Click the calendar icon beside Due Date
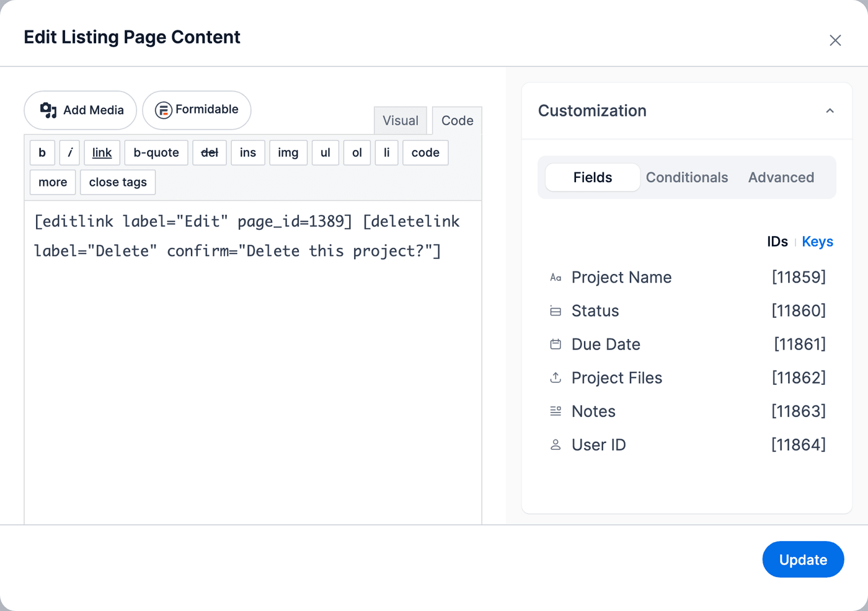 [556, 345]
